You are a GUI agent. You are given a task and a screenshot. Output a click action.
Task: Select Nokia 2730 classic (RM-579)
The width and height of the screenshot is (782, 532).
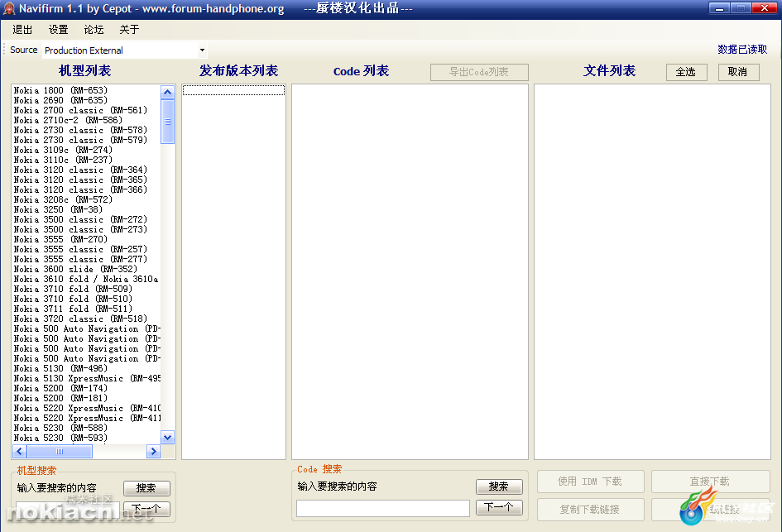(x=81, y=140)
